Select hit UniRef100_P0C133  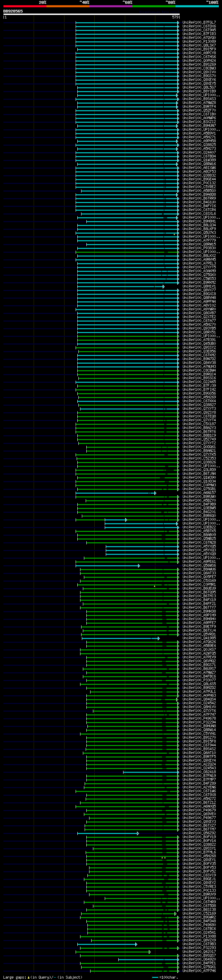click(x=199, y=890)
